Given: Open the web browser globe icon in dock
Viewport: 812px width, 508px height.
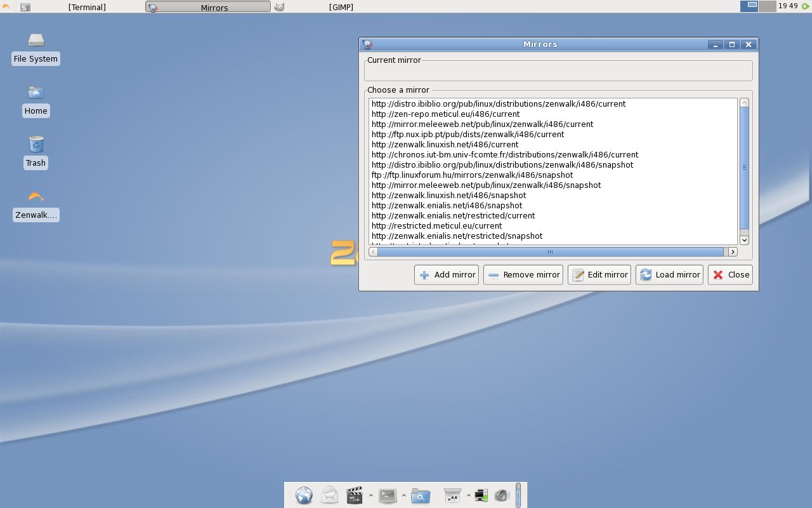Looking at the screenshot, I should coord(304,495).
